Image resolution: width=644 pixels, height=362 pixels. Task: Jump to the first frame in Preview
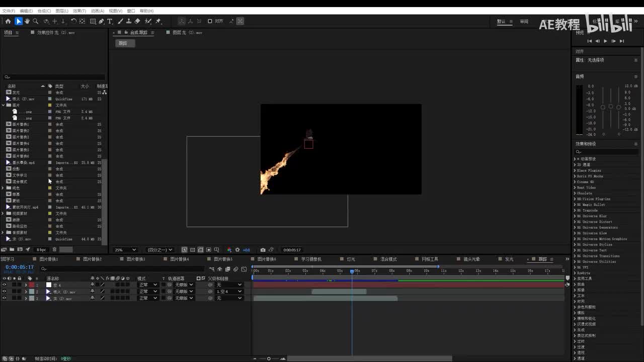click(590, 41)
